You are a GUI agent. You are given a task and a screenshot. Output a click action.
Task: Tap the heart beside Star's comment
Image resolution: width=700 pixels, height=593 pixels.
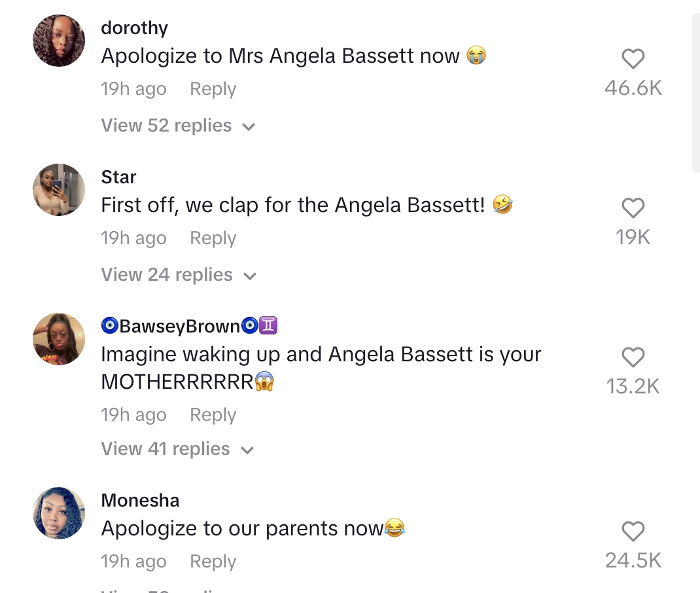633,208
